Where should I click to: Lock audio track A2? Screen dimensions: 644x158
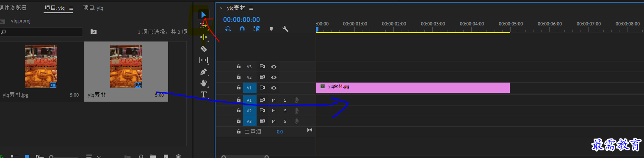pos(239,111)
